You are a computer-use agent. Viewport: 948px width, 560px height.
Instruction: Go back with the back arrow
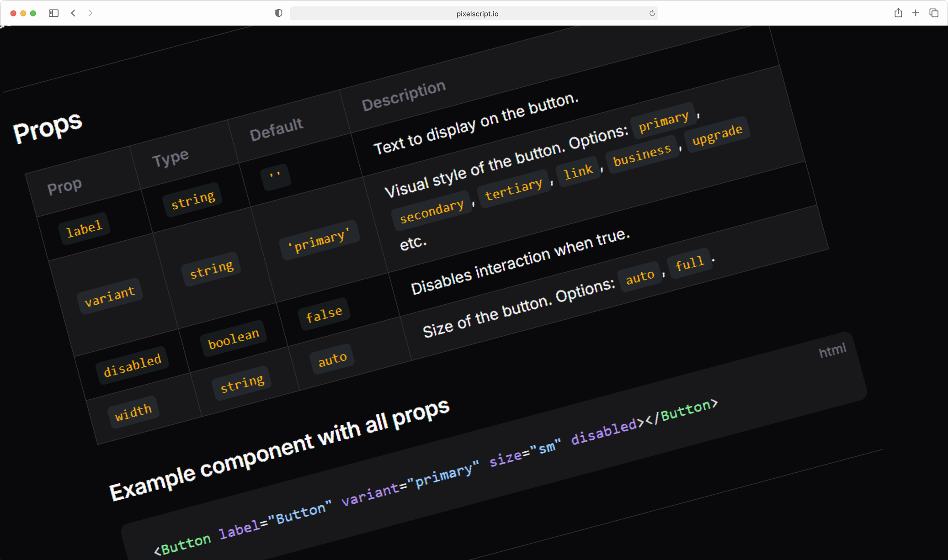73,13
